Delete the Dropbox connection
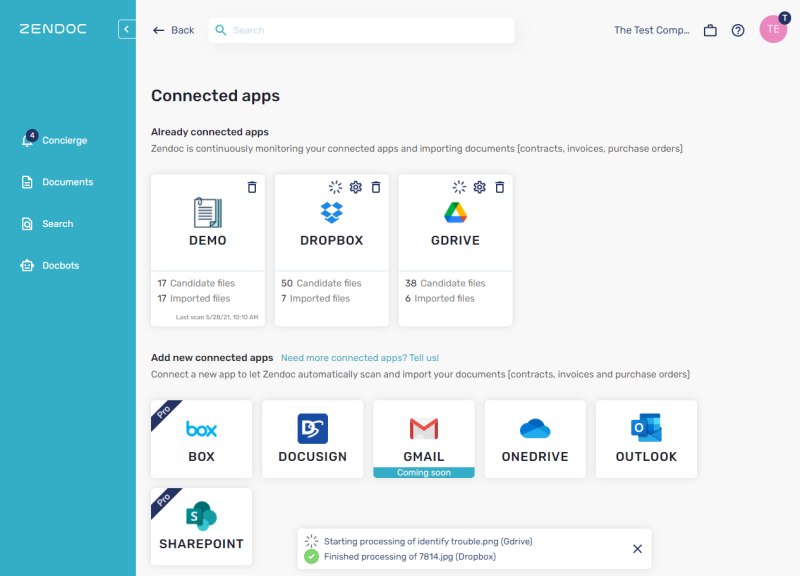800x576 pixels. click(x=376, y=187)
